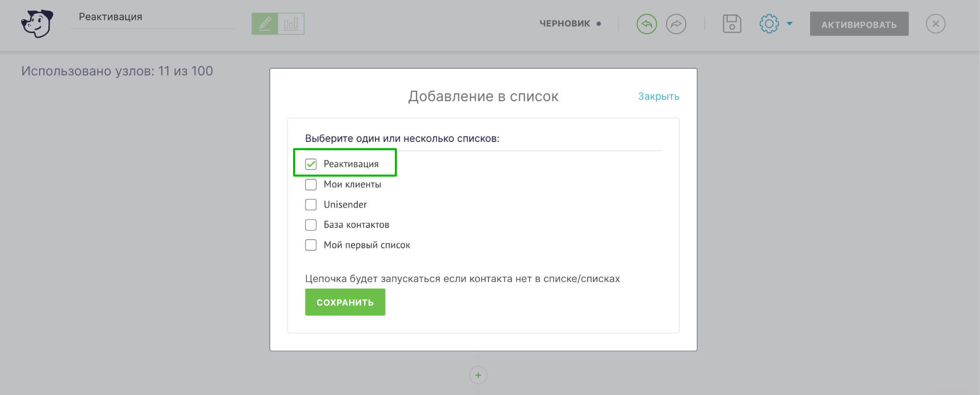Click the Использовано узлов: 11 из 100 text
Viewport: 980px width, 395px height.
point(117,71)
